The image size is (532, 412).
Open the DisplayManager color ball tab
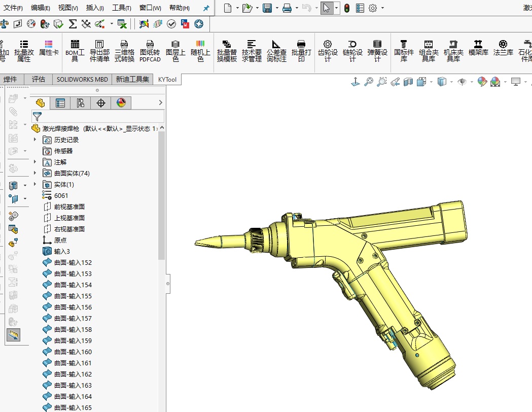(121, 103)
